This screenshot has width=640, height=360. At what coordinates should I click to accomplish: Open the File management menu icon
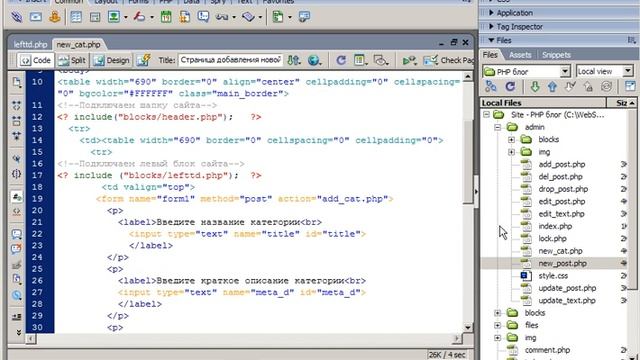pos(293,60)
